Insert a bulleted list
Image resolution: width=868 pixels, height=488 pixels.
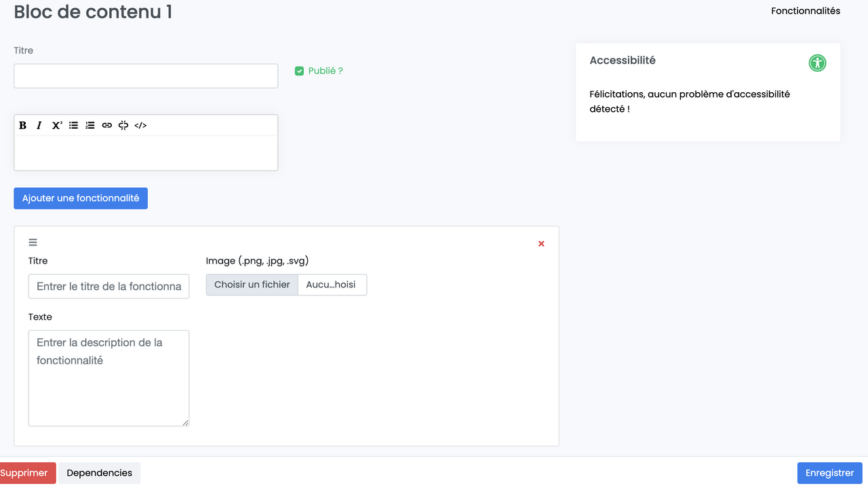point(73,125)
